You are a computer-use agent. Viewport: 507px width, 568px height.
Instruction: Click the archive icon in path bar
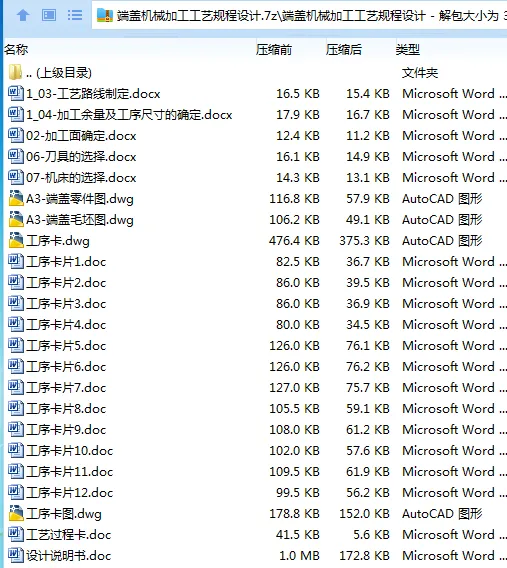[105, 16]
